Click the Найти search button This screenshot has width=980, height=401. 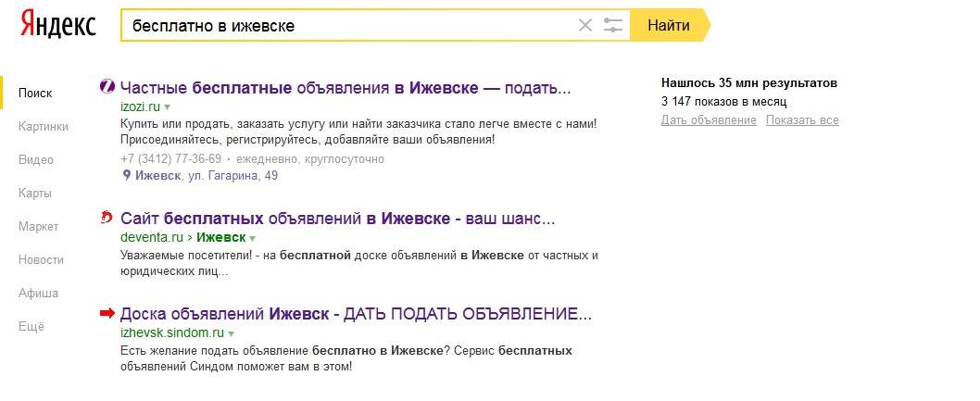(x=669, y=26)
